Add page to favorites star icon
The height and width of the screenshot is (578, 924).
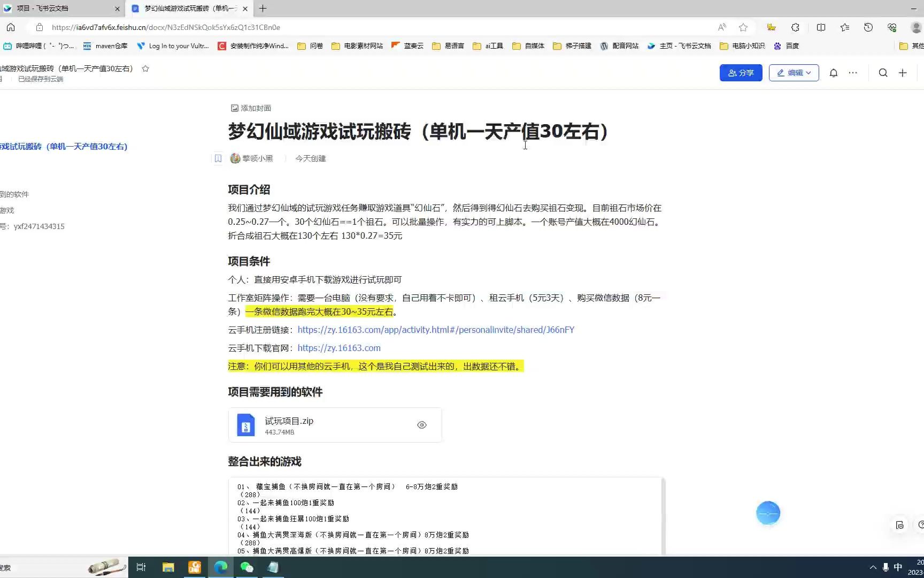743,27
